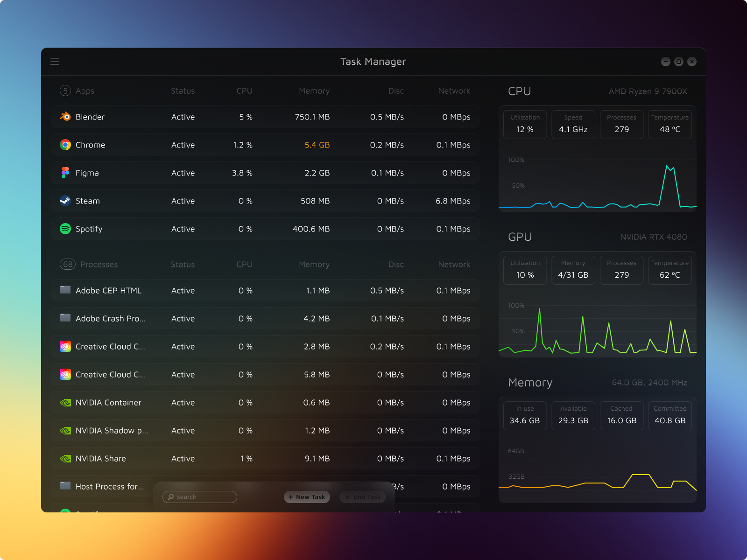The width and height of the screenshot is (747, 560).
Task: Collapse the Processes section count badge
Action: [68, 265]
